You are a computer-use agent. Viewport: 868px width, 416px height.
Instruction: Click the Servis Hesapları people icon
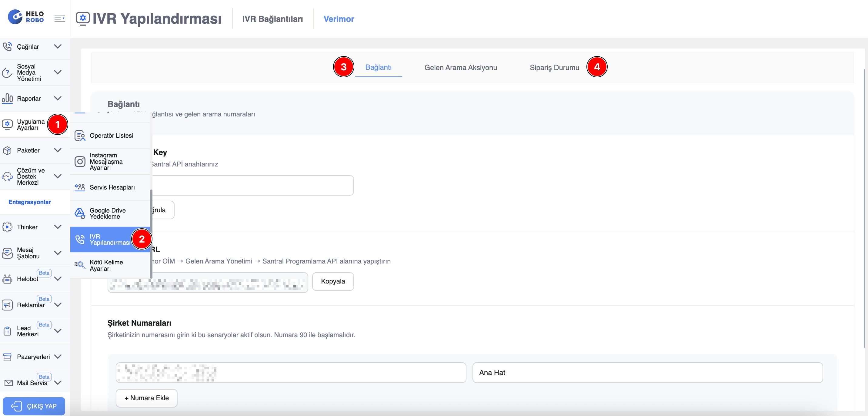pyautogui.click(x=80, y=187)
